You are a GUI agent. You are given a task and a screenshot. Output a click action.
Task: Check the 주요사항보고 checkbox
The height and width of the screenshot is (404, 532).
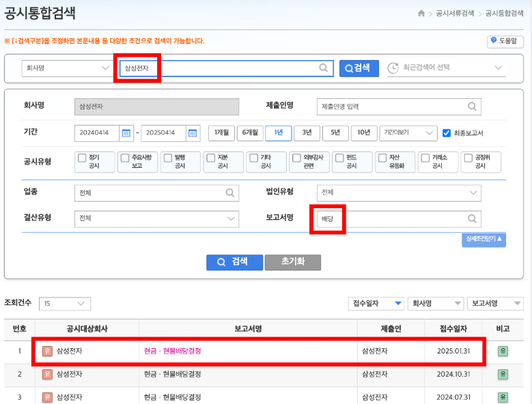tap(125, 158)
